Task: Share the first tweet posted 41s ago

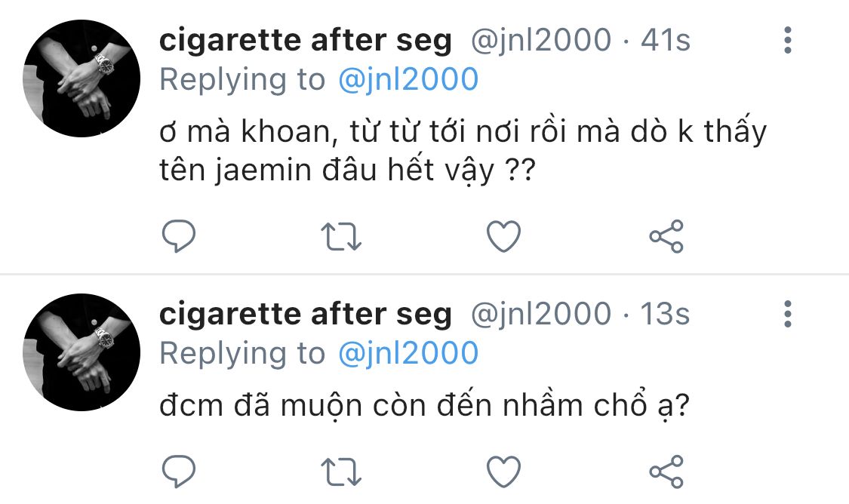Action: tap(666, 237)
